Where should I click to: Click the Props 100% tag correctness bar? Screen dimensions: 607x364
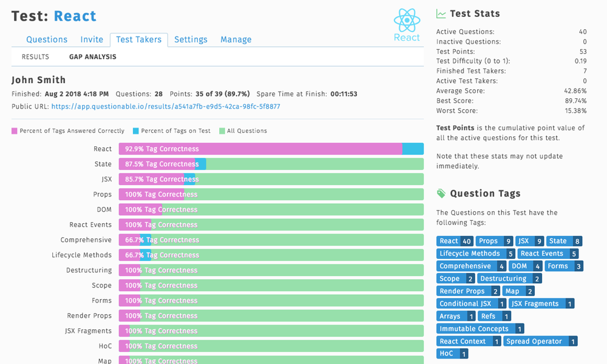pos(271,194)
